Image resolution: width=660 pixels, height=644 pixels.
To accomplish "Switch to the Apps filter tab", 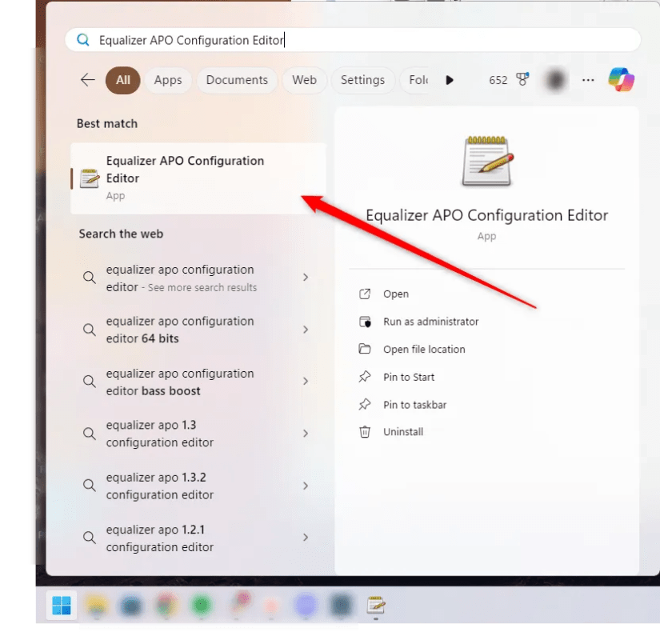I will click(168, 80).
